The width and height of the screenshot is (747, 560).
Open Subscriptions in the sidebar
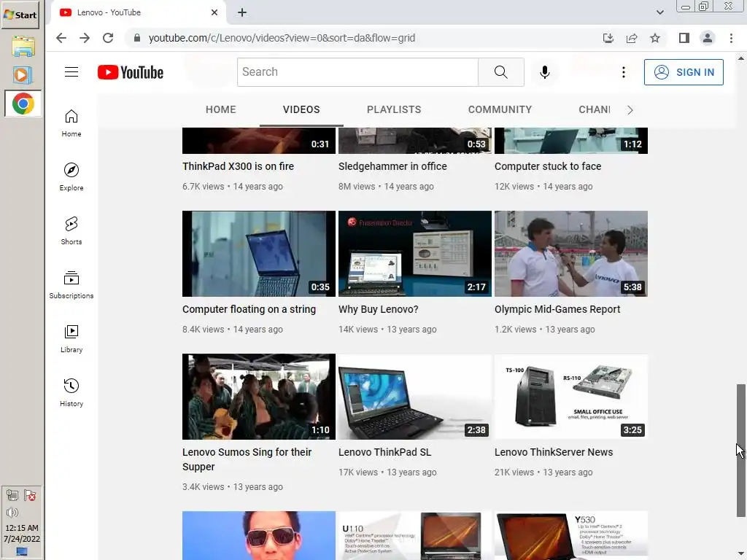point(71,285)
